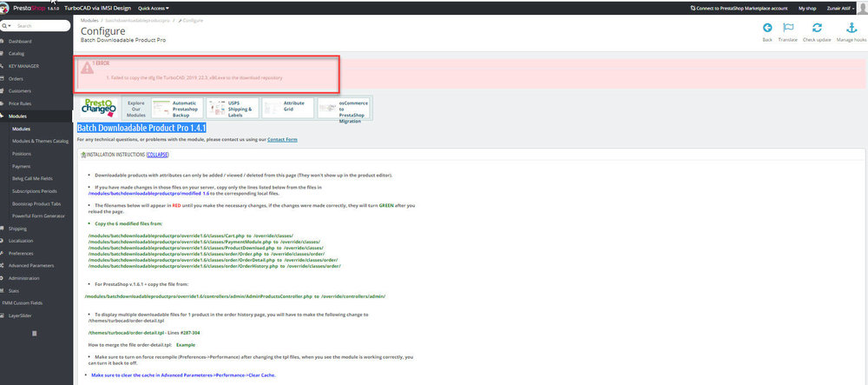Open the search scope magnifier dropdown
The width and height of the screenshot is (868, 385).
pyautogui.click(x=5, y=26)
